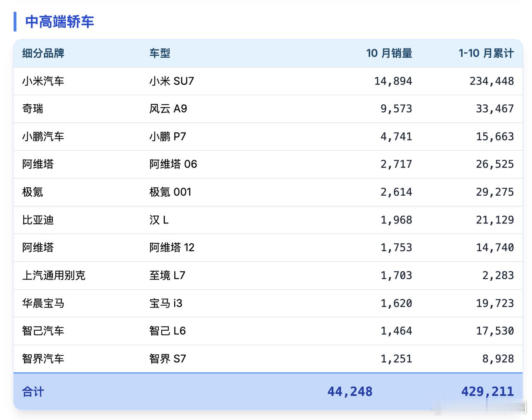532x420 pixels.
Task: Click the 汉 L model cell
Action: click(159, 220)
